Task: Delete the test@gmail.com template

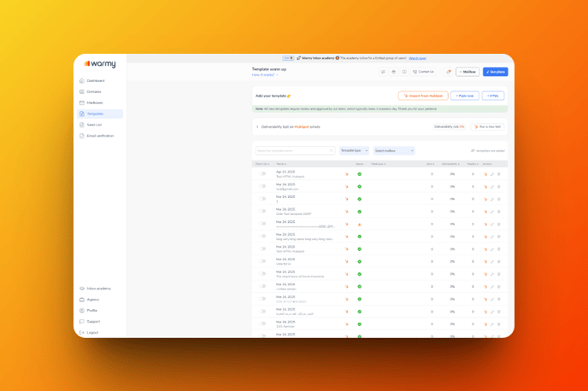Action: point(499,186)
